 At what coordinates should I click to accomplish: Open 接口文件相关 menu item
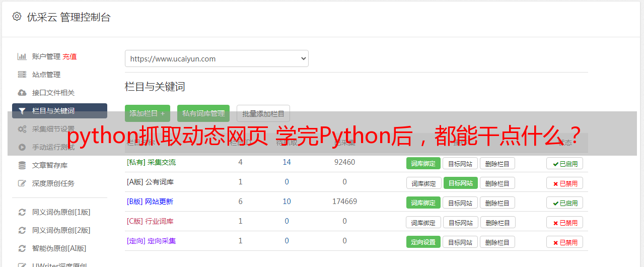coord(53,93)
